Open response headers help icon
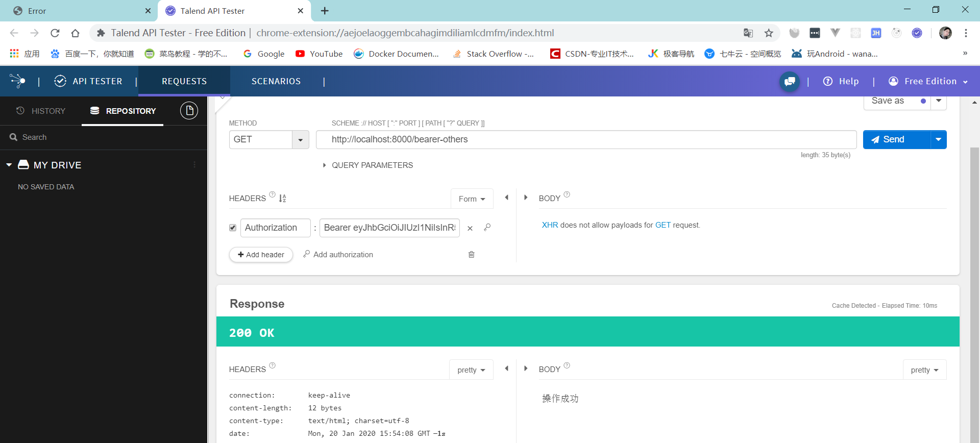Viewport: 980px width, 443px height. pos(273,365)
